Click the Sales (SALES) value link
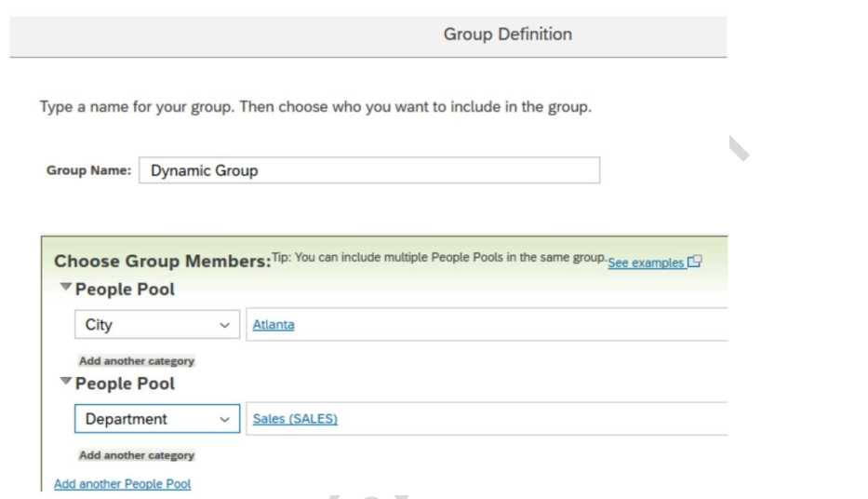This screenshot has width=868, height=499. 295,419
